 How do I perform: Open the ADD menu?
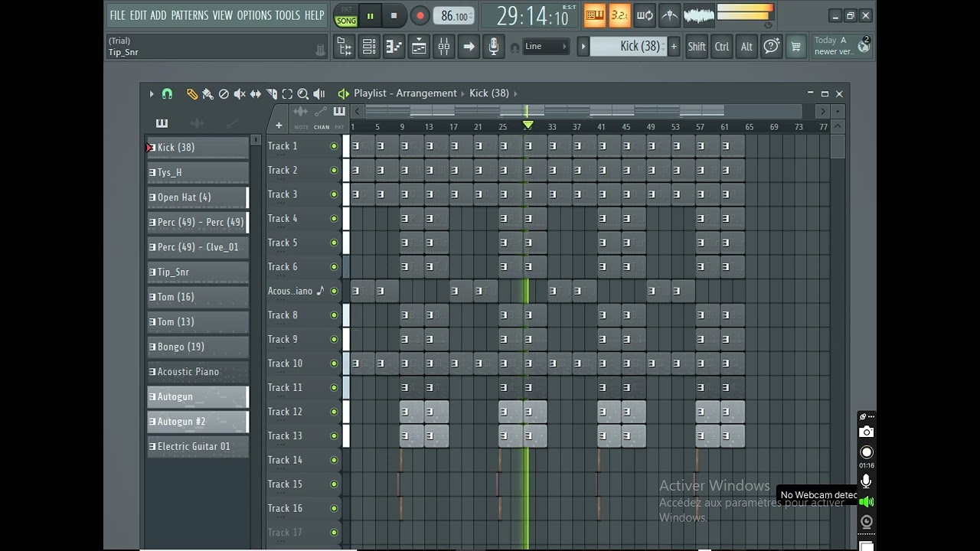pyautogui.click(x=158, y=15)
